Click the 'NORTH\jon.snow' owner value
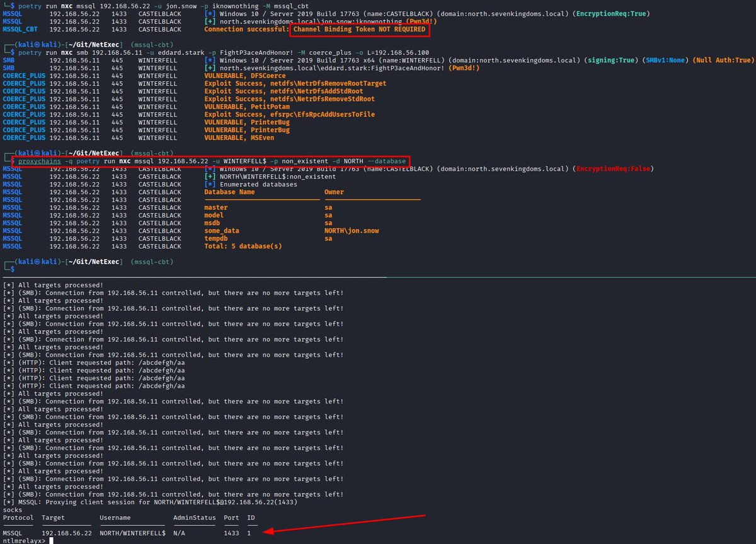This screenshot has width=756, height=544. coord(352,231)
